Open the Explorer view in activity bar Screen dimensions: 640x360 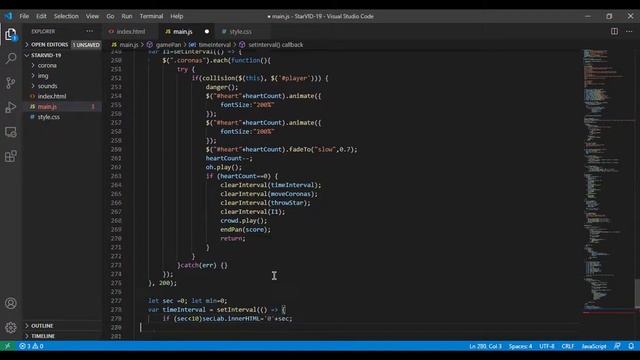click(x=11, y=34)
